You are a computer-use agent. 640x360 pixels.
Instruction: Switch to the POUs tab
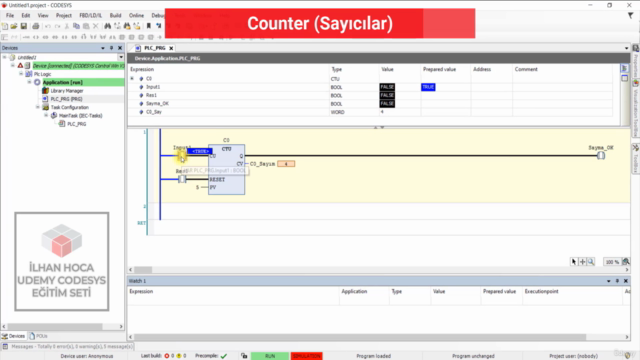[x=39, y=336]
